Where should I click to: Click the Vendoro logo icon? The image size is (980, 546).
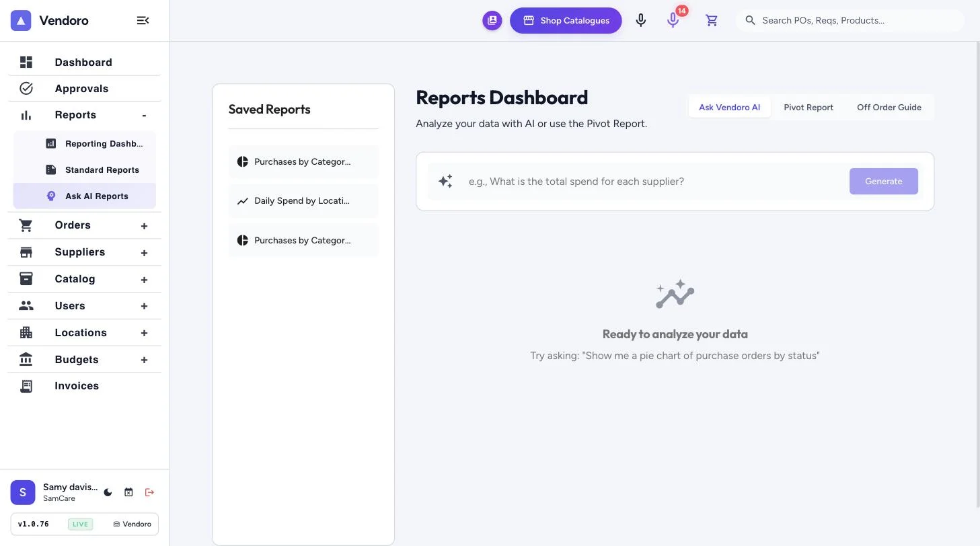coord(21,21)
